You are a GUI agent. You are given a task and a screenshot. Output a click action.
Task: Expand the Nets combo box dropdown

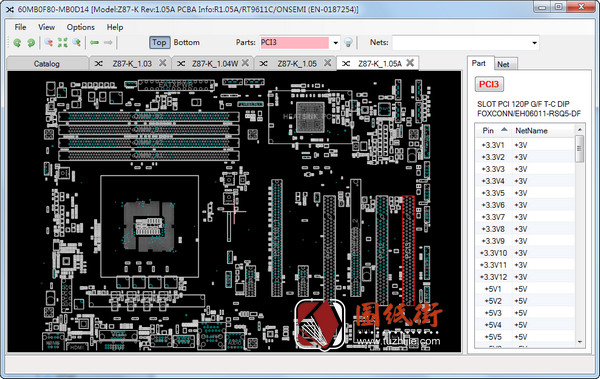[534, 43]
